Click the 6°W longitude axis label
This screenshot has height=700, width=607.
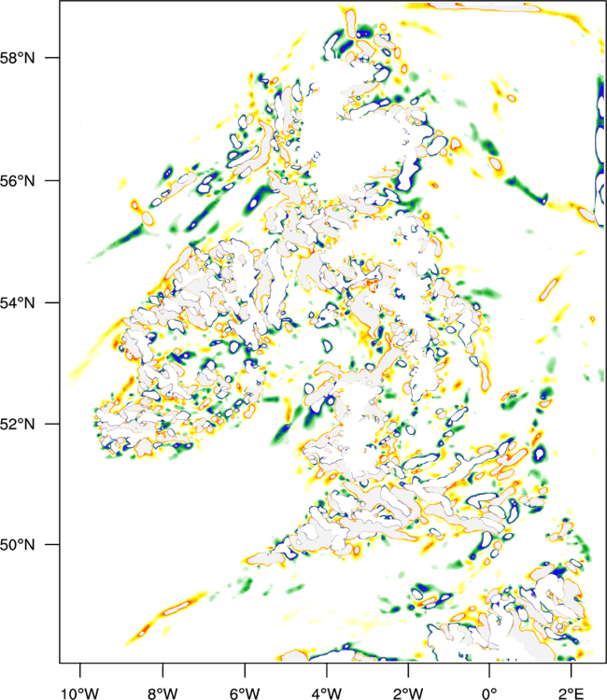[245, 693]
